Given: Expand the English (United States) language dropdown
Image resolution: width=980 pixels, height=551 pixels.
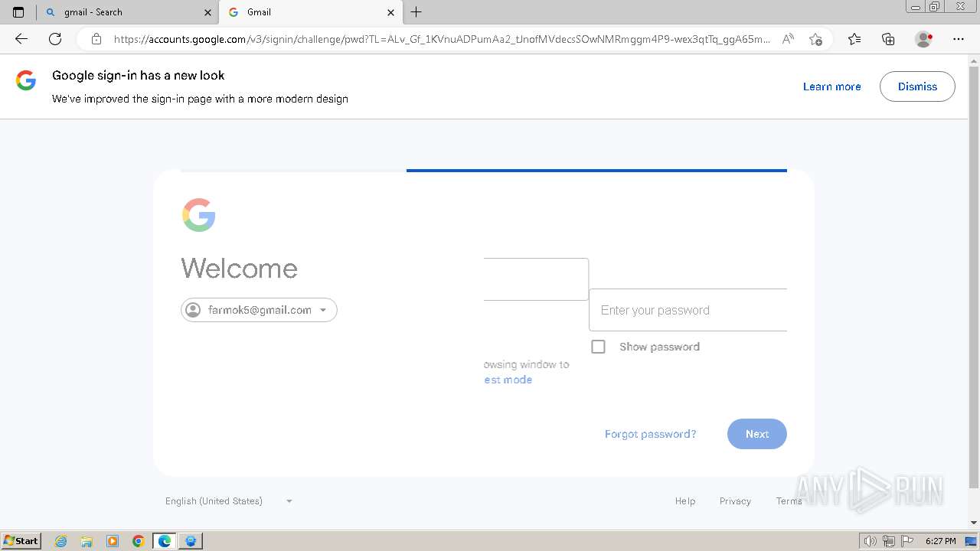Looking at the screenshot, I should (229, 501).
